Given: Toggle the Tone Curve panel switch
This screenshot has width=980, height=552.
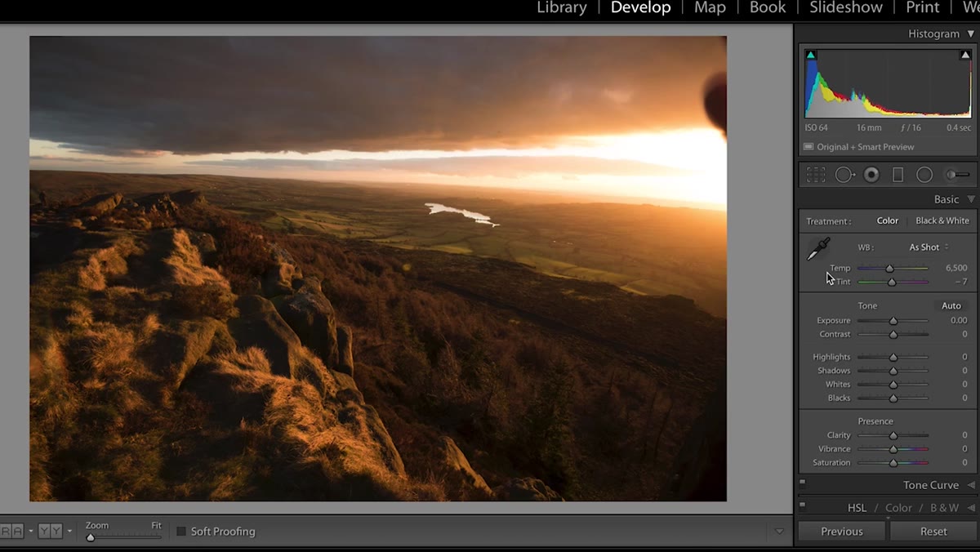Looking at the screenshot, I should (x=803, y=483).
